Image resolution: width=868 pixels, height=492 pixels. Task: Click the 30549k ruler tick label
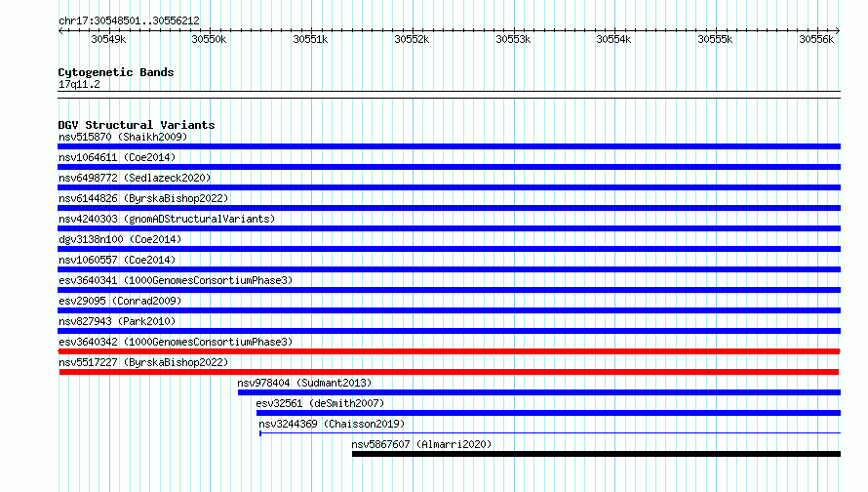pos(108,39)
